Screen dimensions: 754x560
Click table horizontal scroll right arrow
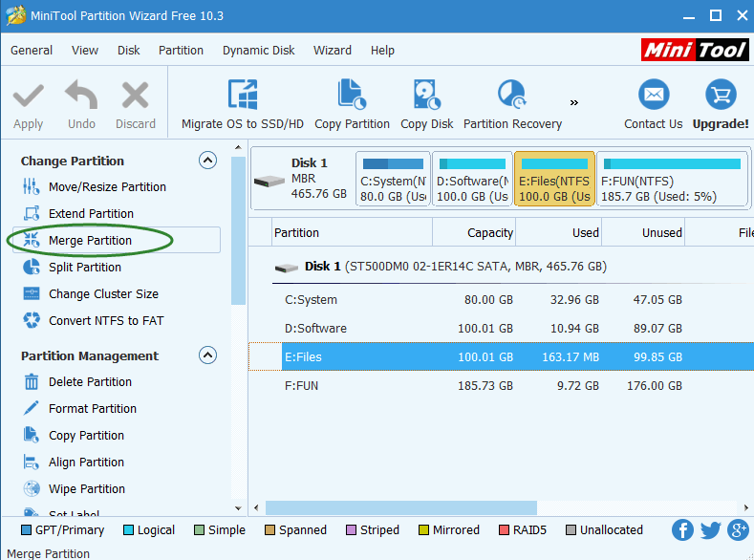click(x=745, y=507)
